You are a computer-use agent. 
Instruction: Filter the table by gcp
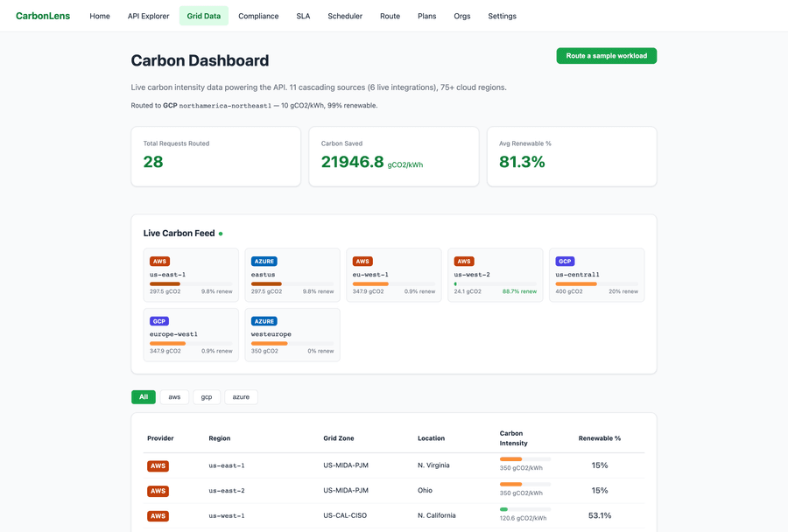(207, 397)
